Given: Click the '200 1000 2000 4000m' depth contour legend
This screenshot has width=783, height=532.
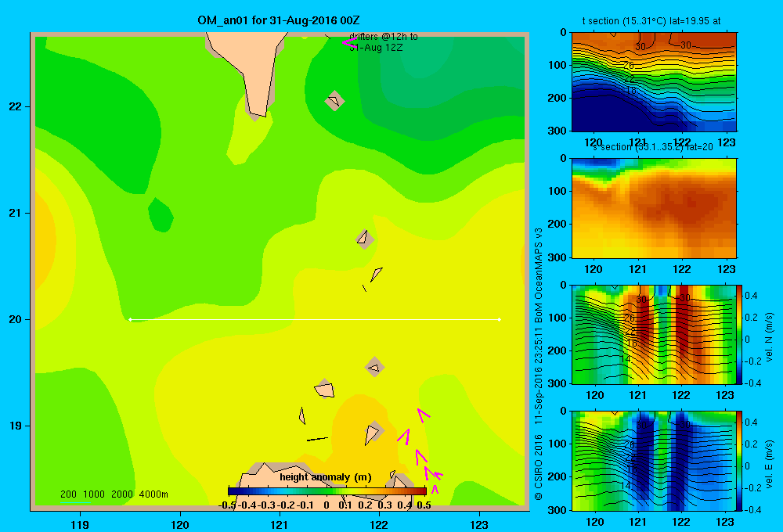Looking at the screenshot, I should pos(114,494).
